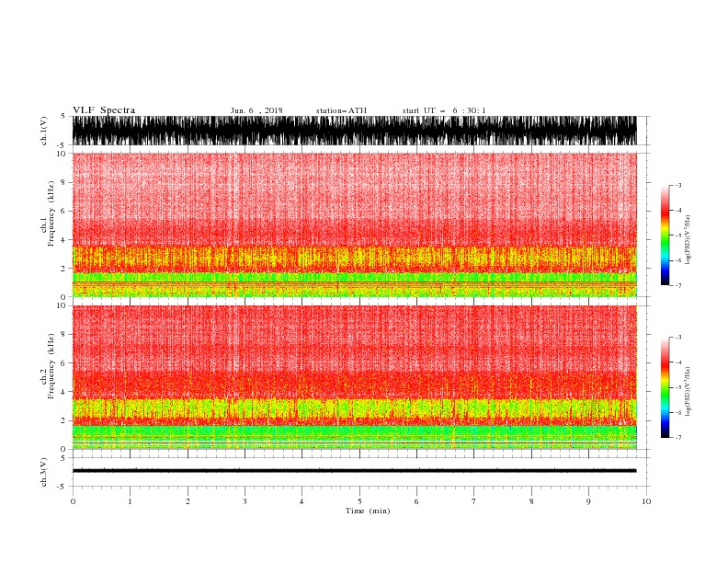Select the date text "Jun. 6, 2018"

(x=256, y=110)
